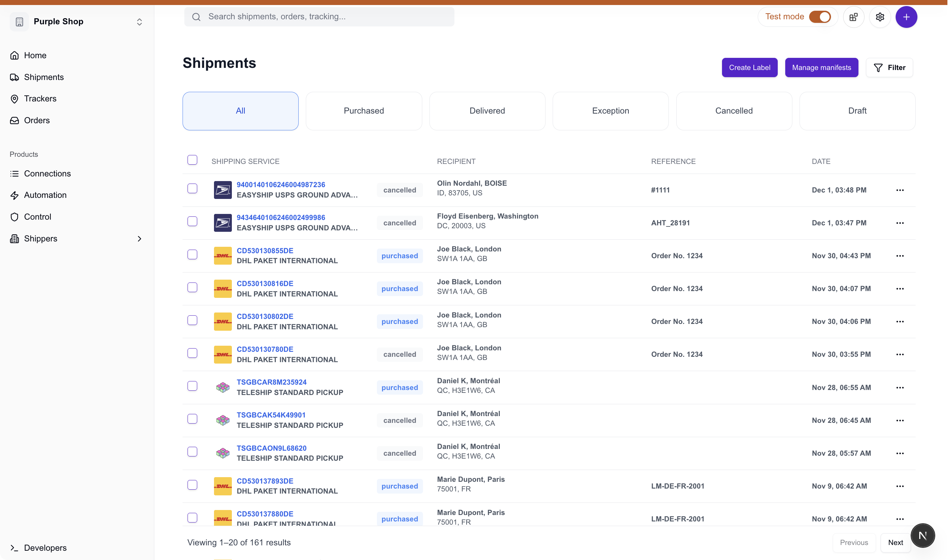Image resolution: width=951 pixels, height=560 pixels.
Task: Click Manage manifests button
Action: [x=821, y=67]
